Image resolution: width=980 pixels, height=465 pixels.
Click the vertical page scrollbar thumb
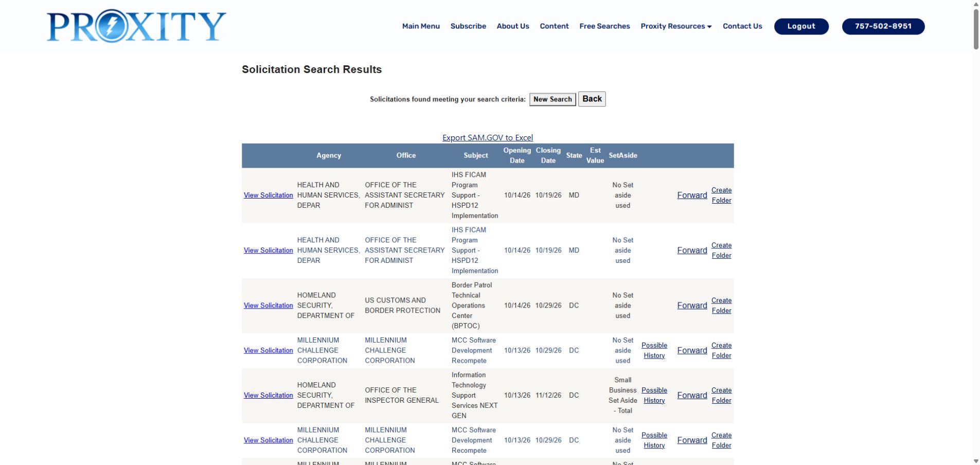(976, 30)
